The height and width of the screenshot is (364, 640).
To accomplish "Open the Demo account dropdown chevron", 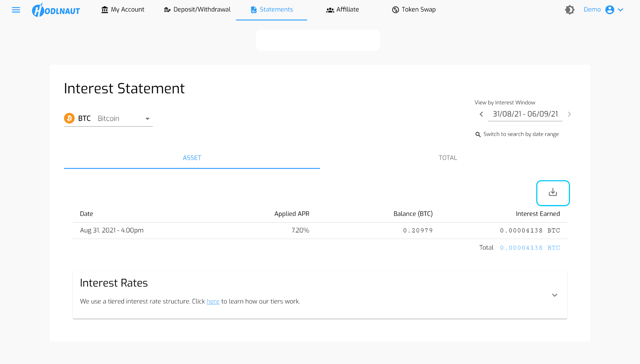I will tap(621, 10).
